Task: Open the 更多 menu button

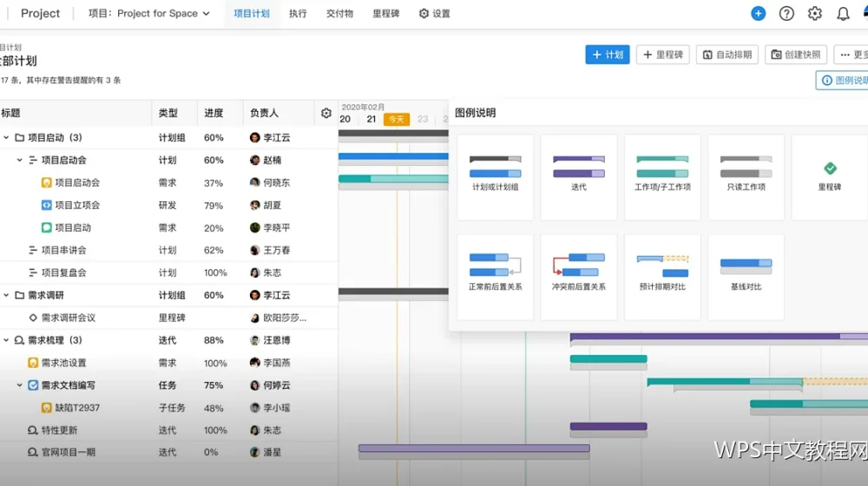Action: click(852, 55)
